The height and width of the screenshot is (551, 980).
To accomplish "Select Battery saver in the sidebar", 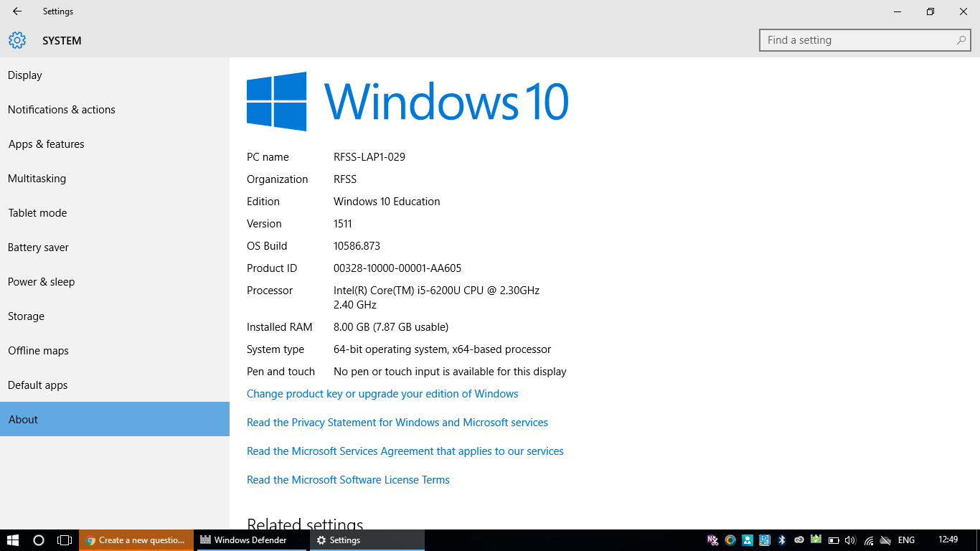I will 115,247.
